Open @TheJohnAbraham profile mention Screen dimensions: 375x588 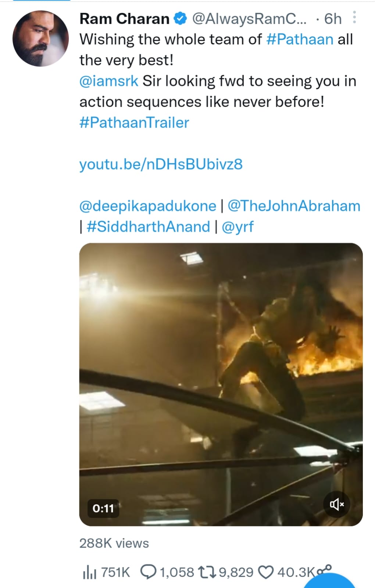coord(294,206)
